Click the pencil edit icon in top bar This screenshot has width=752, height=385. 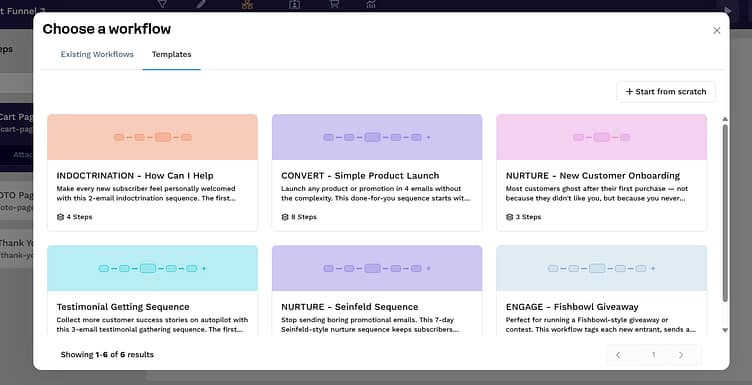point(201,4)
